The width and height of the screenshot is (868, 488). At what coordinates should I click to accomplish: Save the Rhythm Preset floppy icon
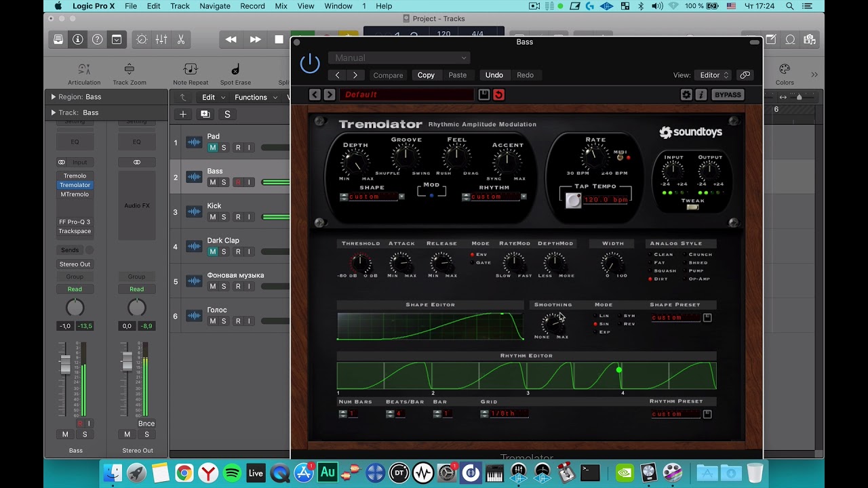click(x=707, y=413)
